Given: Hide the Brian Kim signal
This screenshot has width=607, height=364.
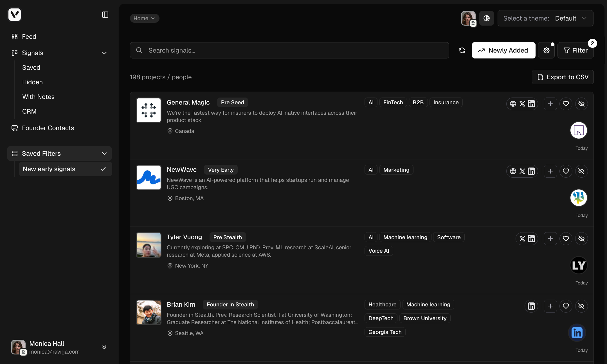Looking at the screenshot, I should 581,306.
